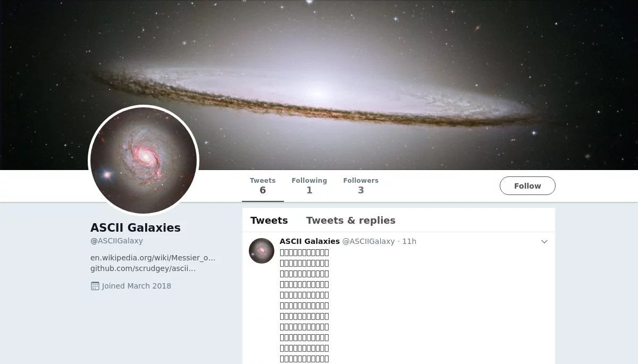This screenshot has height=364, width=638.
Task: Click the ASCII Galaxies profile name heading
Action: pos(136,228)
